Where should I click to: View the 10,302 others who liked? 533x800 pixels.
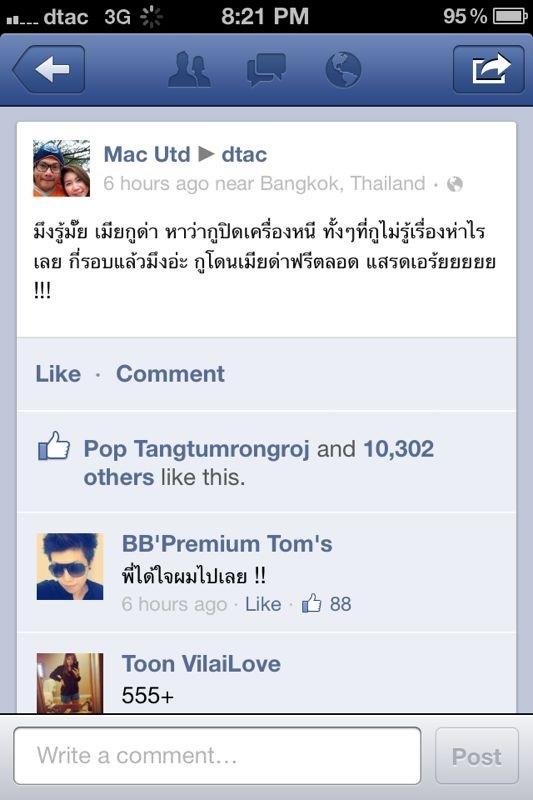pos(259,463)
